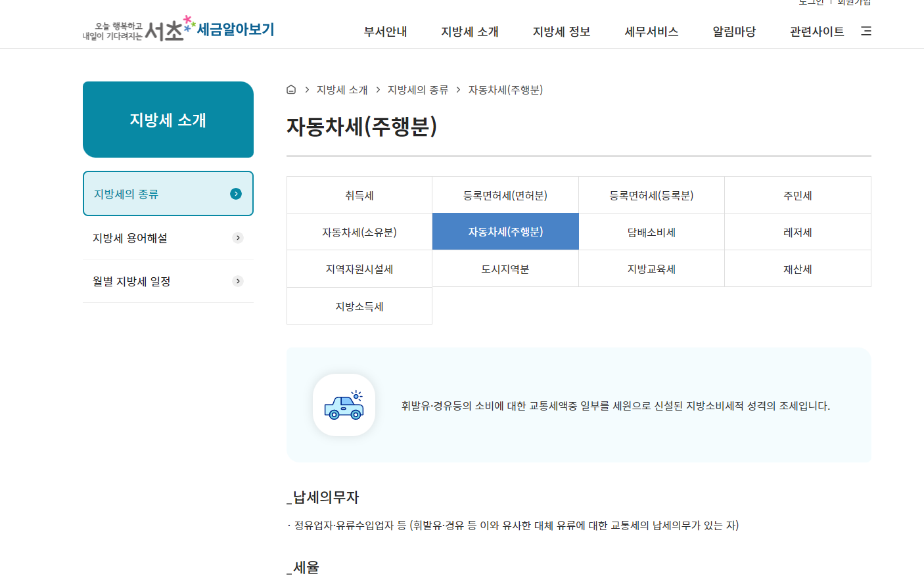The width and height of the screenshot is (924, 582).
Task: Open 지방세의 종류 in the sidebar
Action: click(x=168, y=194)
